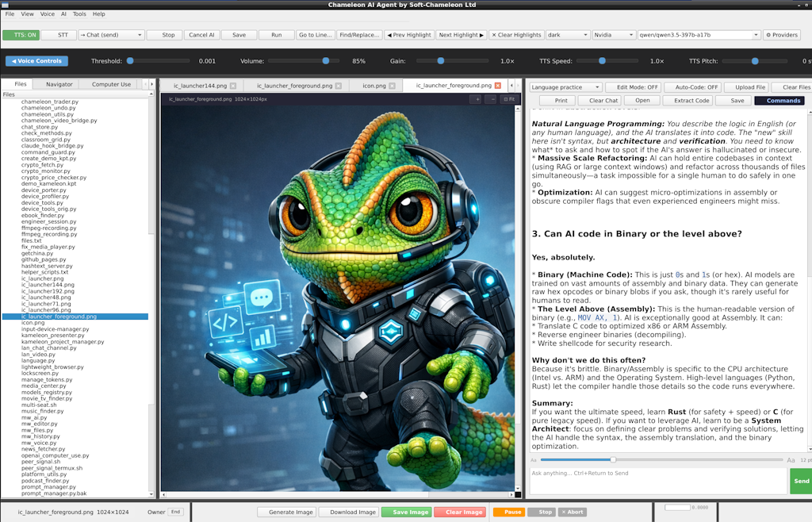
Task: Toggle TTS: ON off
Action: 21,35
